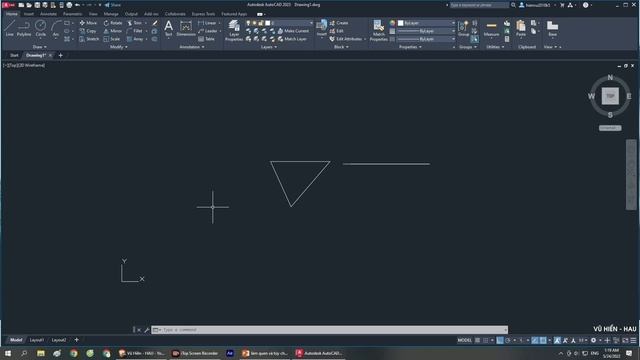The height and width of the screenshot is (360, 640).
Task: Expand the Annotation panel
Action: pyautogui.click(x=192, y=47)
